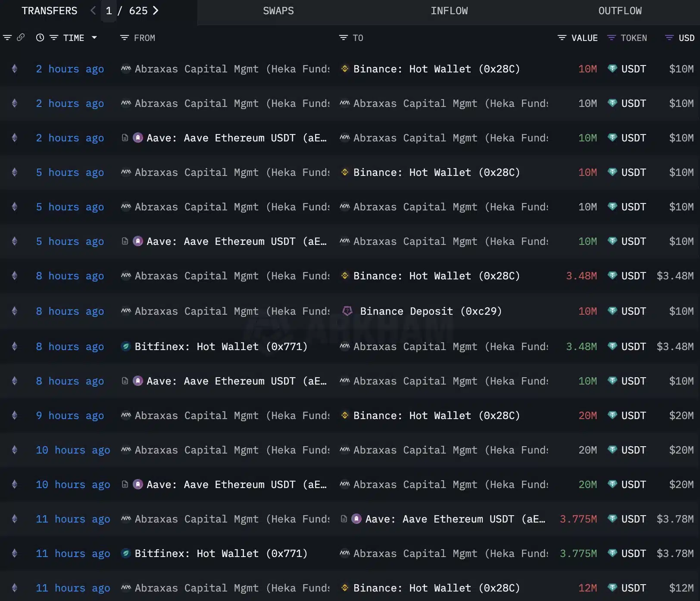The image size is (700, 601).
Task: Click the page number 1 field
Action: (x=109, y=11)
